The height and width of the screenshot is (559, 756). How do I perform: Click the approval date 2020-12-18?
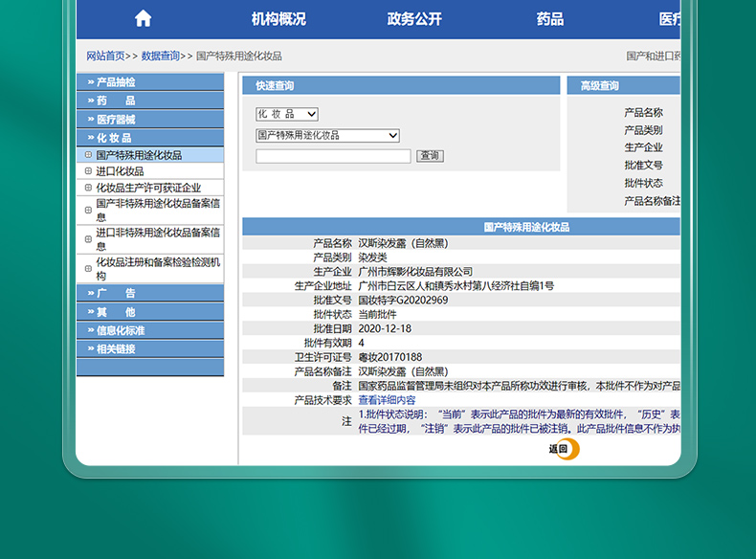click(x=385, y=328)
